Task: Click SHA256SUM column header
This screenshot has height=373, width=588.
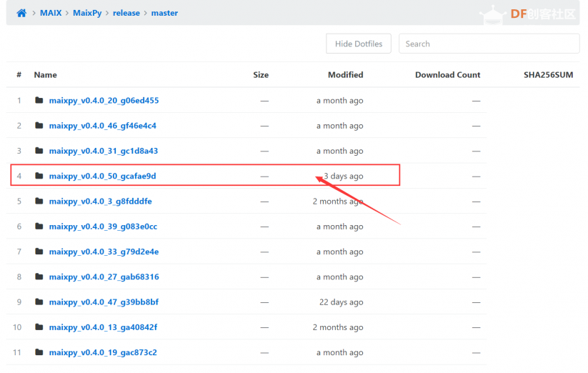Action: (x=548, y=75)
